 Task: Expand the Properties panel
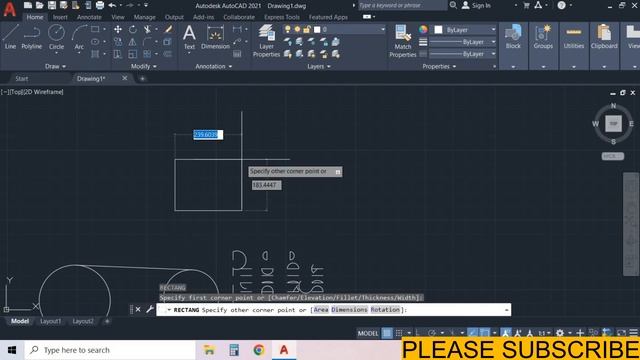[x=439, y=66]
